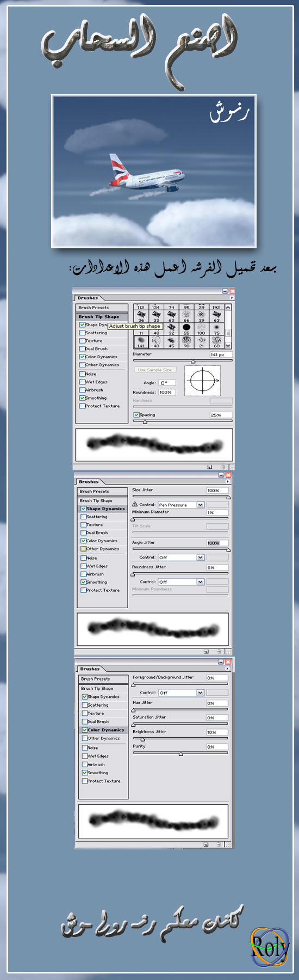This screenshot has width=299, height=980.
Task: Choose the brush preset labeled 45
Action: click(x=171, y=342)
